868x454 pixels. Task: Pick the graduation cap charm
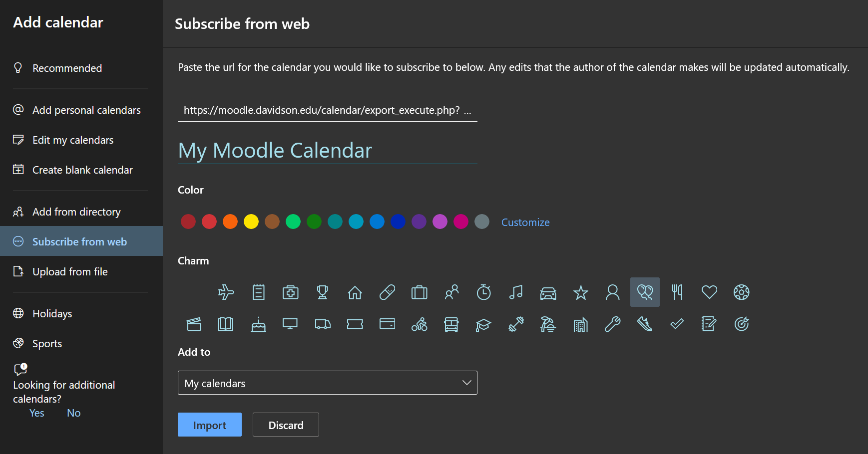tap(483, 324)
